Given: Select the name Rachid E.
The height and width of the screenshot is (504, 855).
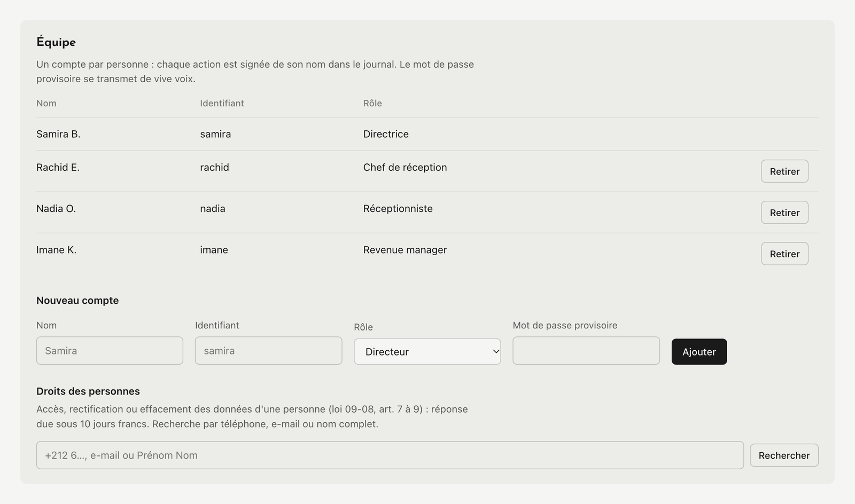Looking at the screenshot, I should [58, 167].
